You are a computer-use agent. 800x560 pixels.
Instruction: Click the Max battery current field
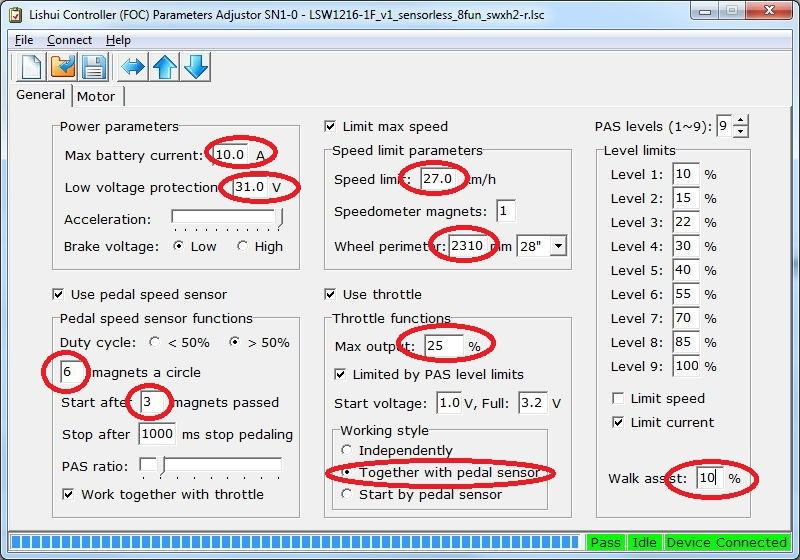tap(231, 155)
